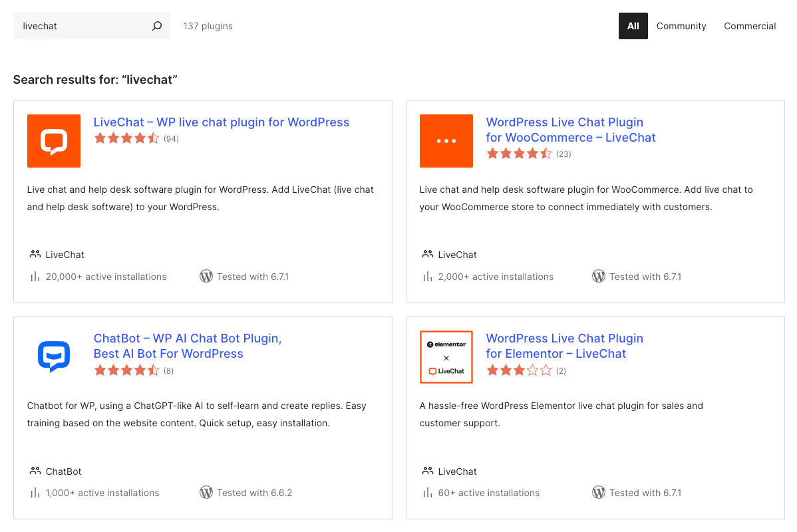Click WordPress logo in the WooCommerce plugin card
The height and width of the screenshot is (532, 797).
pos(598,277)
